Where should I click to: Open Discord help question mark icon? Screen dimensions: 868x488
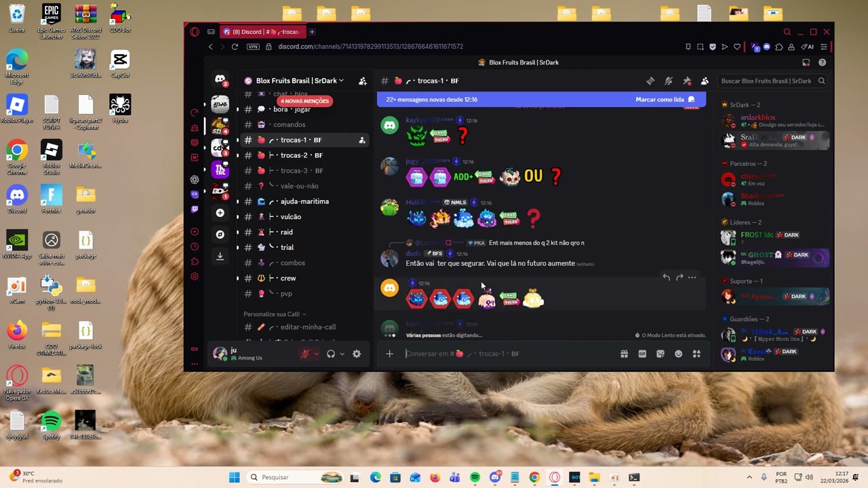click(x=822, y=62)
